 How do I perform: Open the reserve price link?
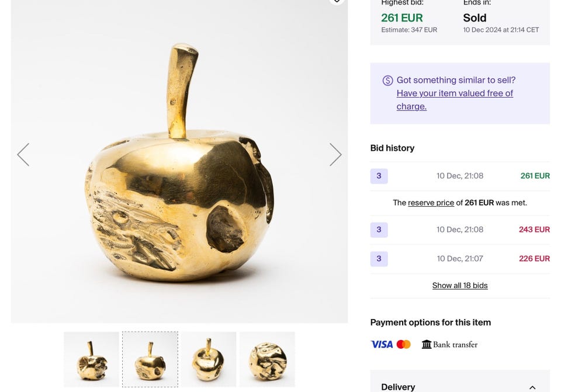(x=431, y=203)
